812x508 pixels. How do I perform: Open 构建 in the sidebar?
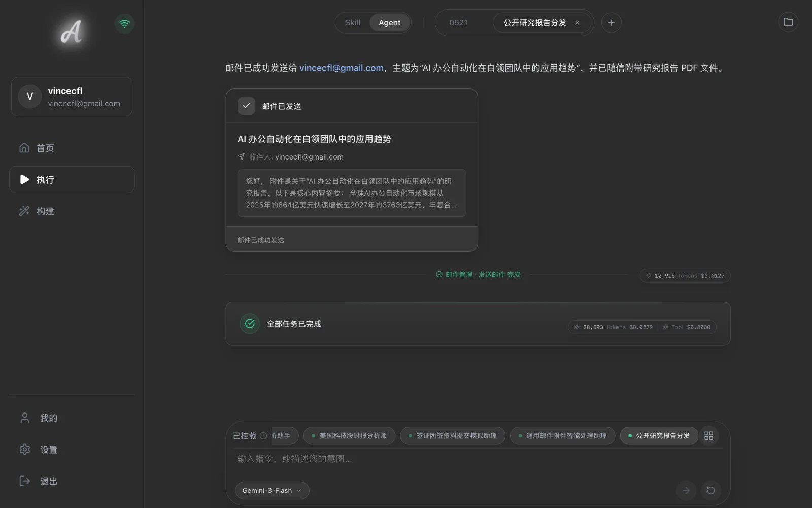click(72, 211)
